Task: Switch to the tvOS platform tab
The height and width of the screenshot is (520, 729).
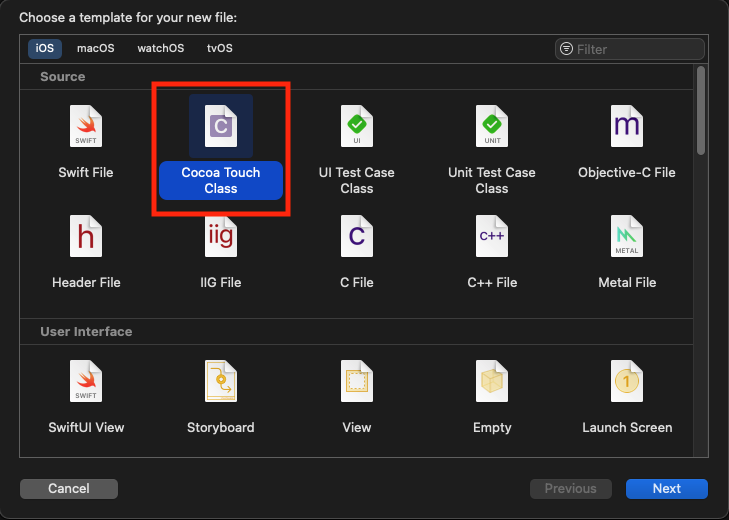Action: point(219,48)
